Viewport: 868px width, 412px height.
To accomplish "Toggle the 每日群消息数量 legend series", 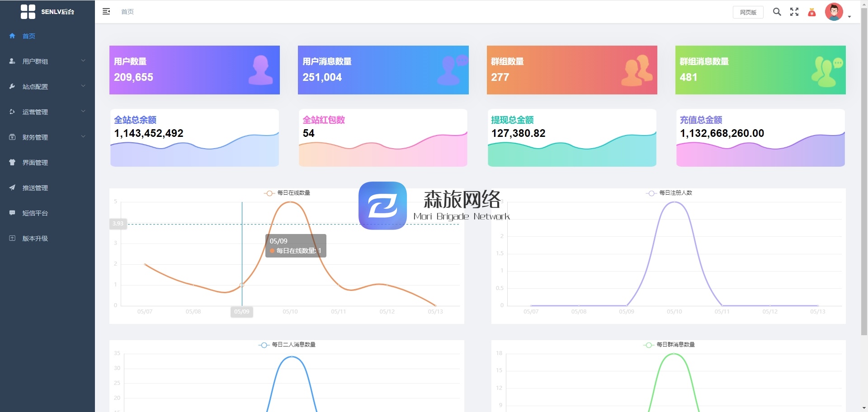I will [669, 345].
